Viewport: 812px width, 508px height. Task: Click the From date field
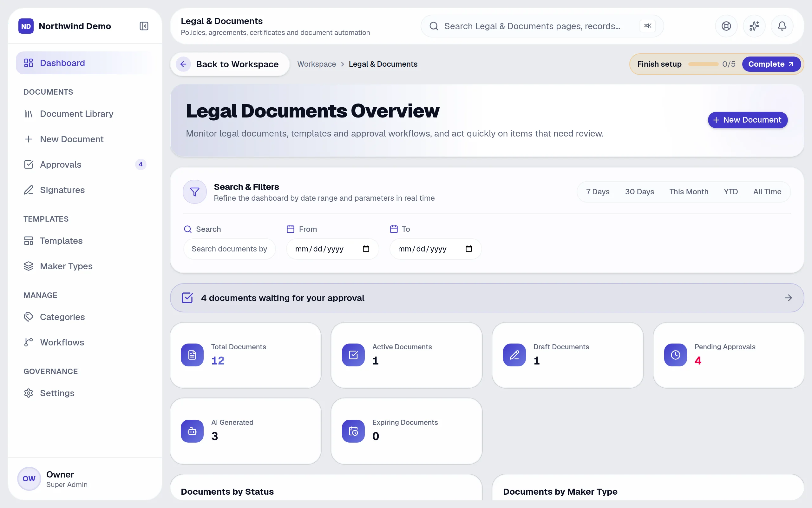(x=332, y=249)
